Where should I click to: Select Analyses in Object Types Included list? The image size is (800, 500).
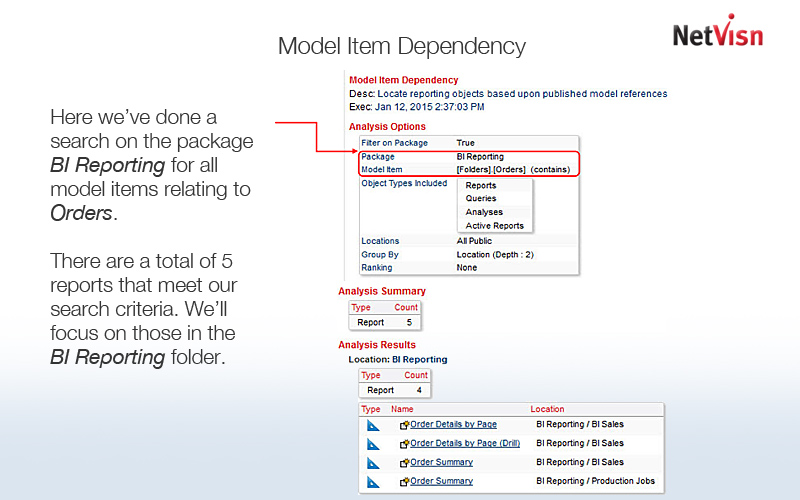[x=484, y=212]
